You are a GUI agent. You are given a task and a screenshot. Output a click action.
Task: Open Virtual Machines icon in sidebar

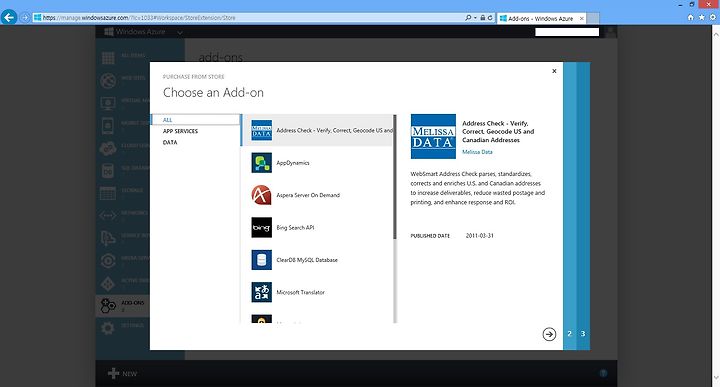108,103
